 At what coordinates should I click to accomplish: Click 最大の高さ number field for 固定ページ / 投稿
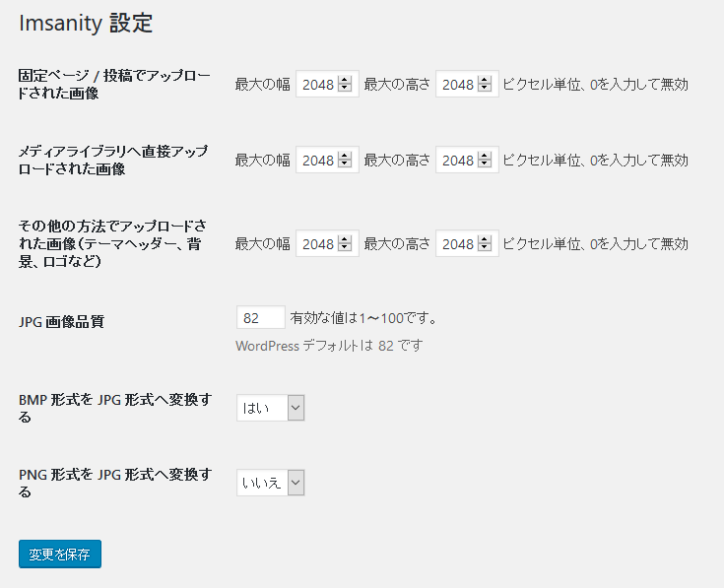457,85
